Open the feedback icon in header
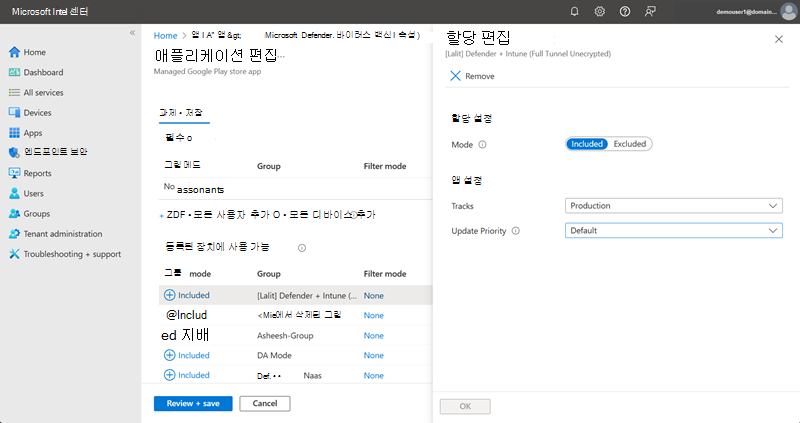 [x=650, y=11]
